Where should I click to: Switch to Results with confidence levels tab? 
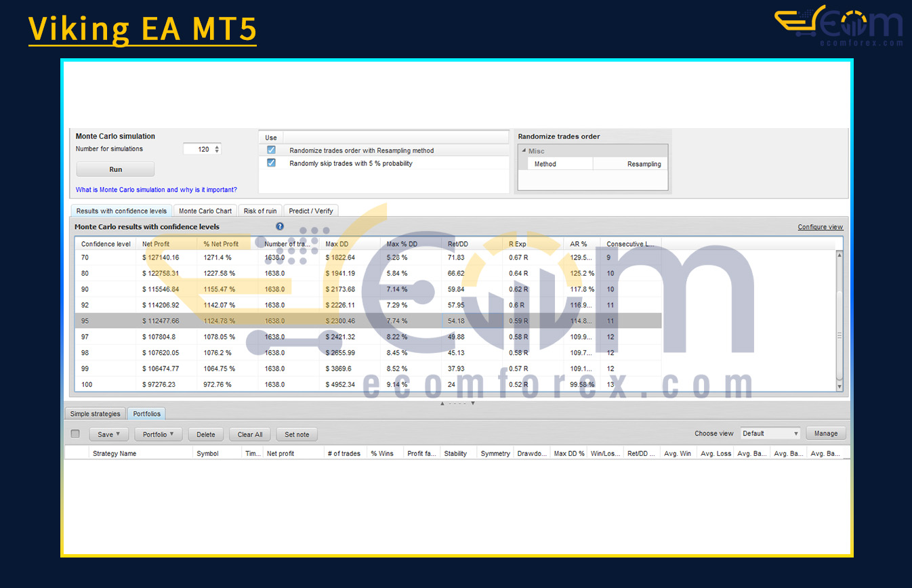point(121,211)
